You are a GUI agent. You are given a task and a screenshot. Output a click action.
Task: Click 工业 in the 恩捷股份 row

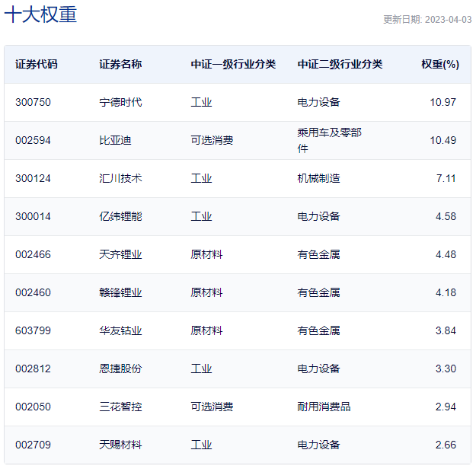[x=201, y=369]
